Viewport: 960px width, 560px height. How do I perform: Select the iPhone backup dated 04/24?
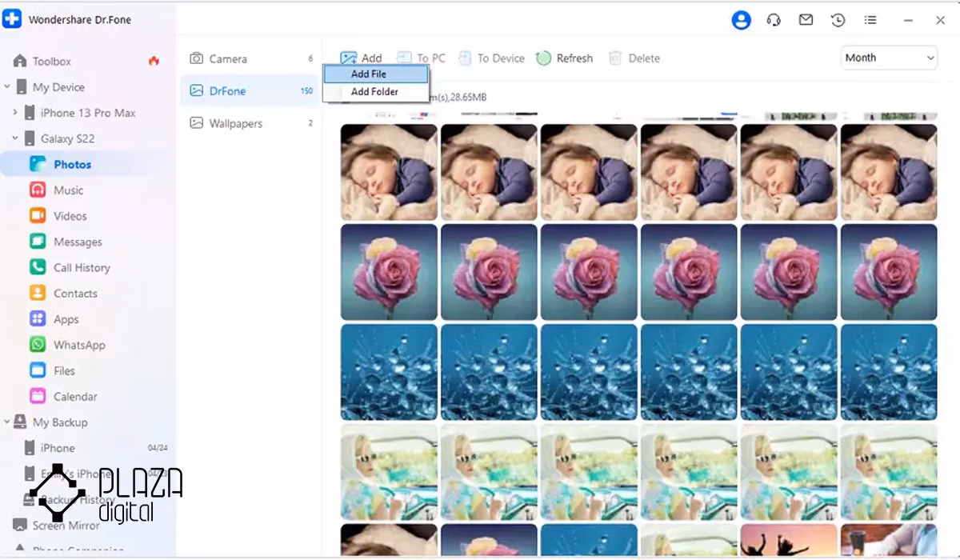(x=94, y=448)
